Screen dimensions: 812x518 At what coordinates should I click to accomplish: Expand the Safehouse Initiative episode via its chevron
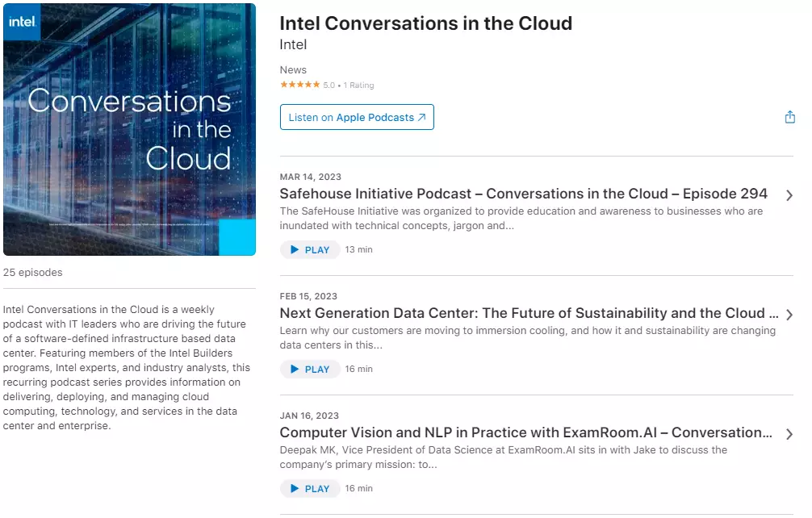click(789, 194)
